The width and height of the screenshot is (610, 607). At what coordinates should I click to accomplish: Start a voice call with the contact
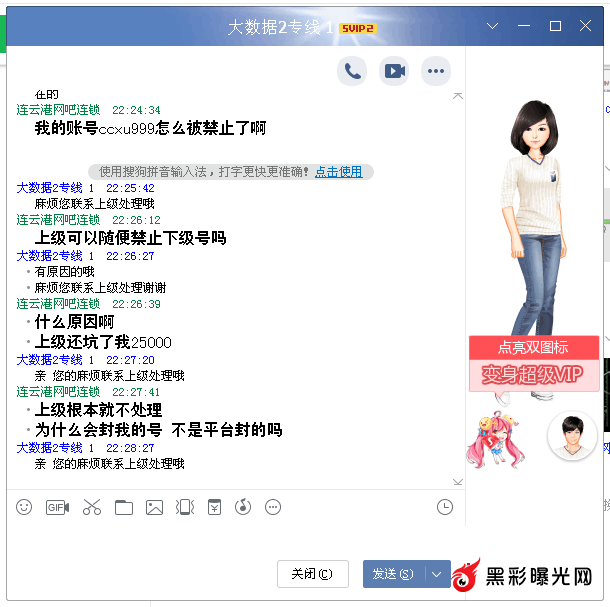(x=352, y=71)
